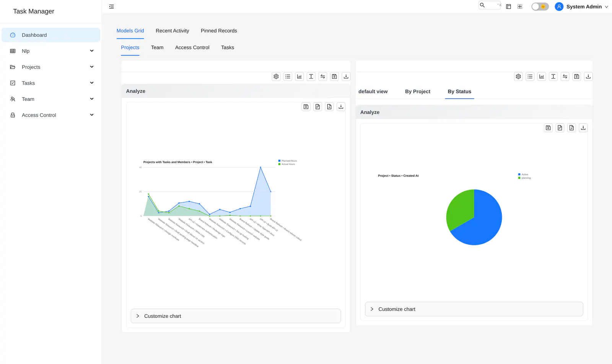
Task: Click the dotted grid icon in the top bar
Action: 520,6
